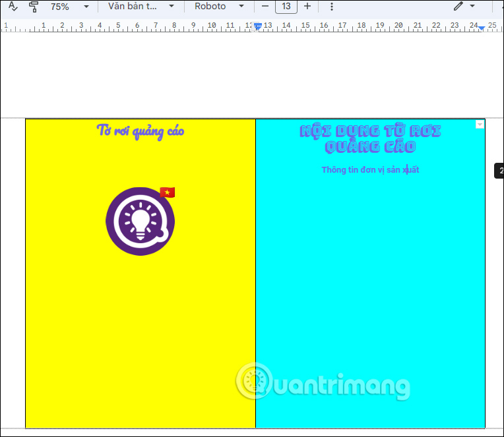Image resolution: width=504 pixels, height=437 pixels.
Task: Open the 75% zoom dropdown
Action: tap(69, 7)
